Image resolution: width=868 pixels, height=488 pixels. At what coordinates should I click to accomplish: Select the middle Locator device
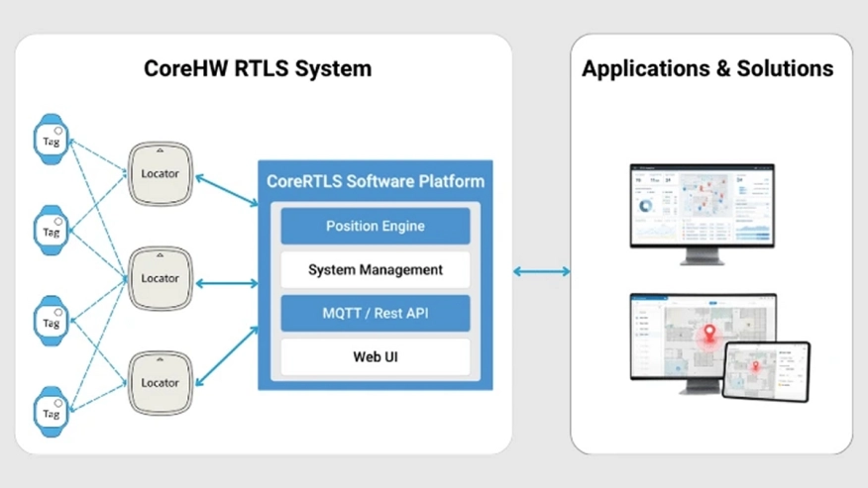click(x=160, y=278)
